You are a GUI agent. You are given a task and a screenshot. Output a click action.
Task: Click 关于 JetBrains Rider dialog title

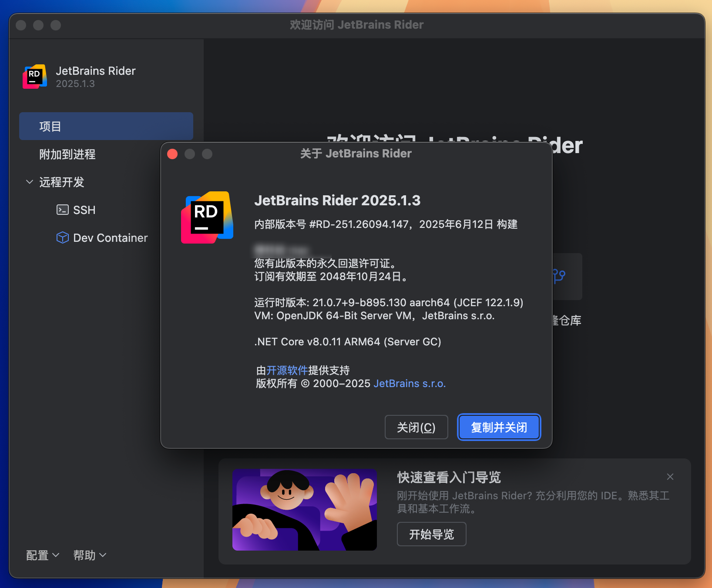point(356,154)
